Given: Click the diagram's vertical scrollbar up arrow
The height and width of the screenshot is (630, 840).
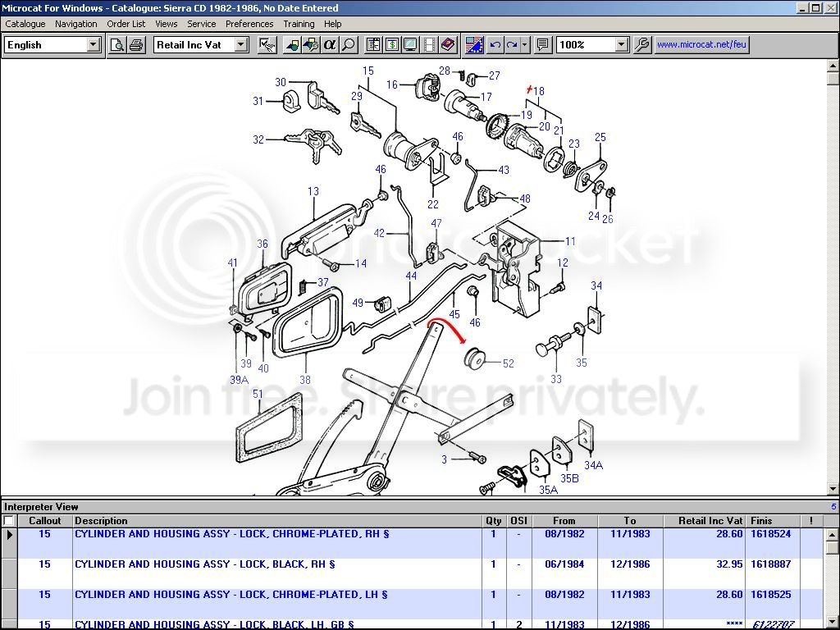Looking at the screenshot, I should tap(833, 66).
